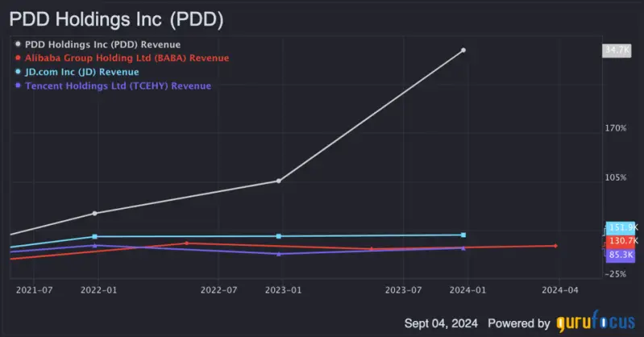Select the PDD data point at 2023-01
Viewport: 644px width, 337px height.
(x=278, y=181)
